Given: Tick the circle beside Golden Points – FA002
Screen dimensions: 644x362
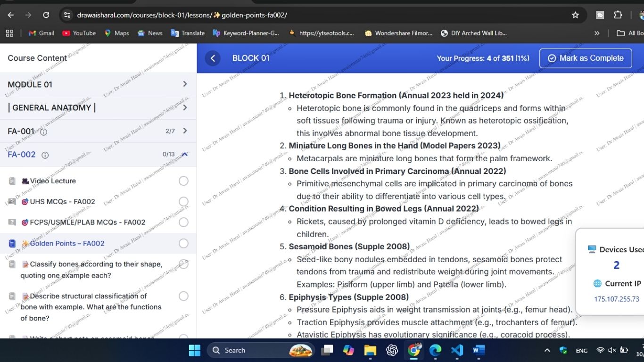Looking at the screenshot, I should [x=184, y=243].
